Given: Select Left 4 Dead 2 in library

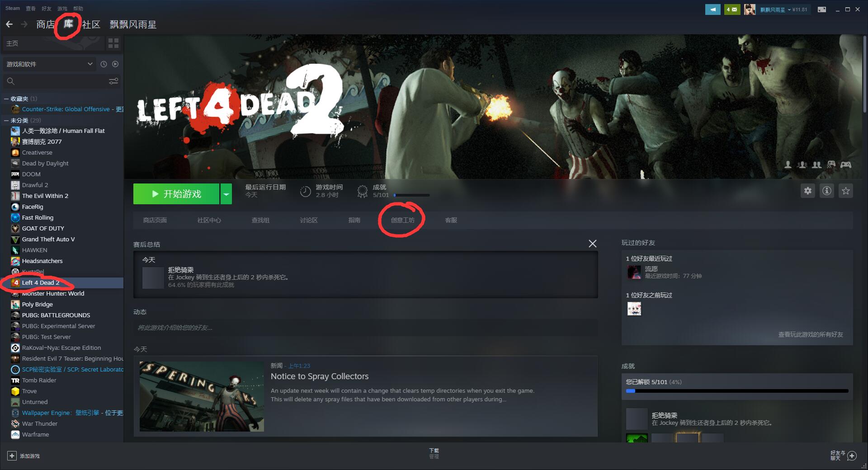Looking at the screenshot, I should click(x=62, y=282).
